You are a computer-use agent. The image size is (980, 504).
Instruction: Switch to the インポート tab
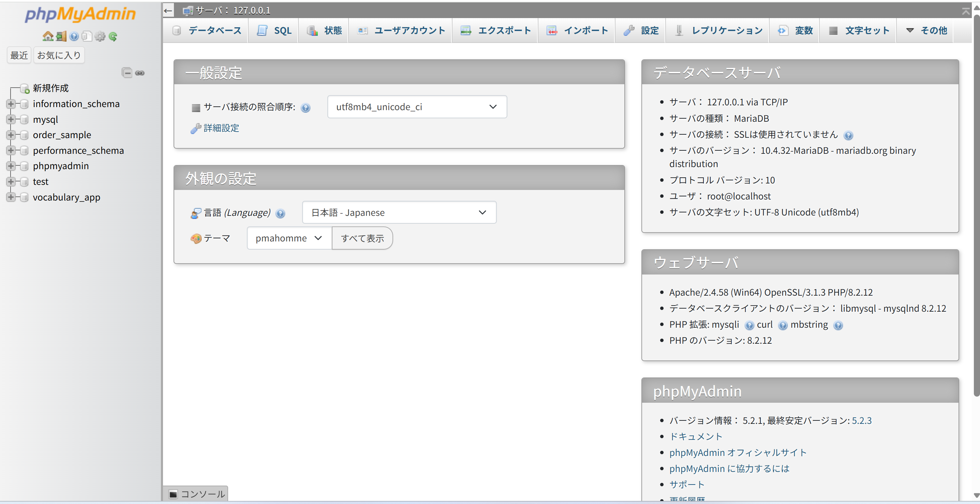click(x=577, y=30)
